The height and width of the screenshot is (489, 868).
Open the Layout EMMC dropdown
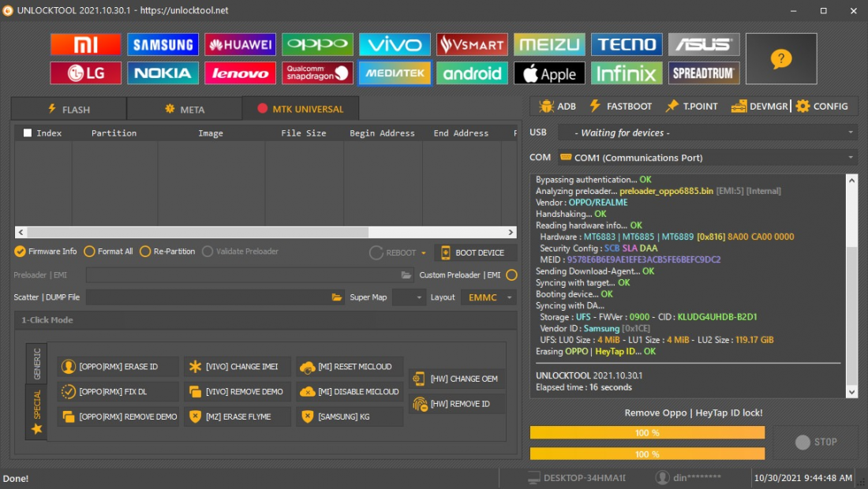(x=488, y=297)
